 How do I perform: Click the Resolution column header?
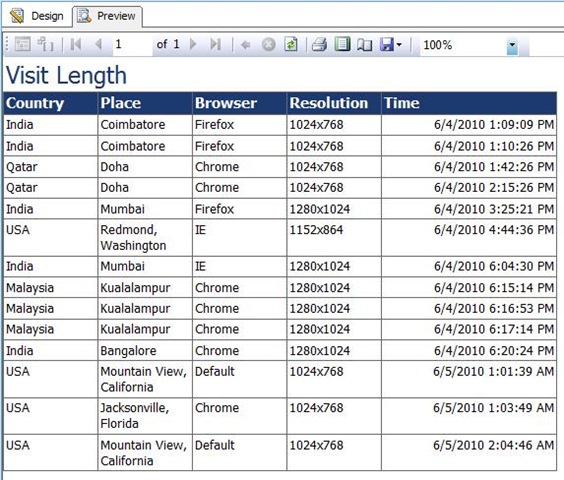(x=334, y=103)
